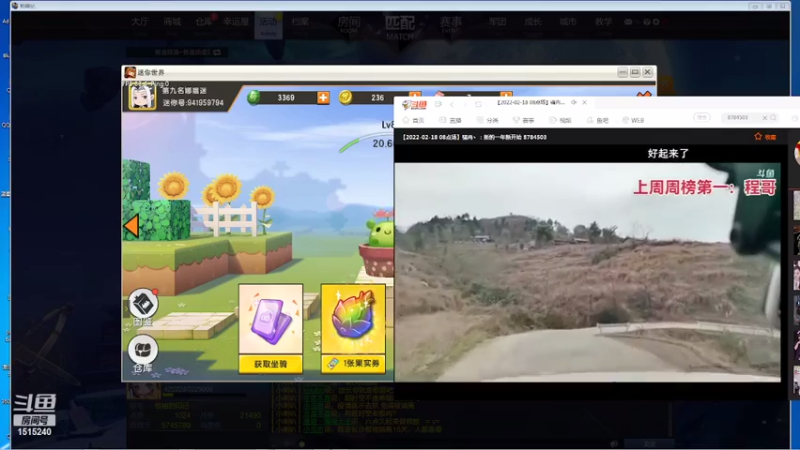The width and height of the screenshot is (800, 450).
Task: Open the 仓库 tab in background game top bar
Action: (204, 24)
